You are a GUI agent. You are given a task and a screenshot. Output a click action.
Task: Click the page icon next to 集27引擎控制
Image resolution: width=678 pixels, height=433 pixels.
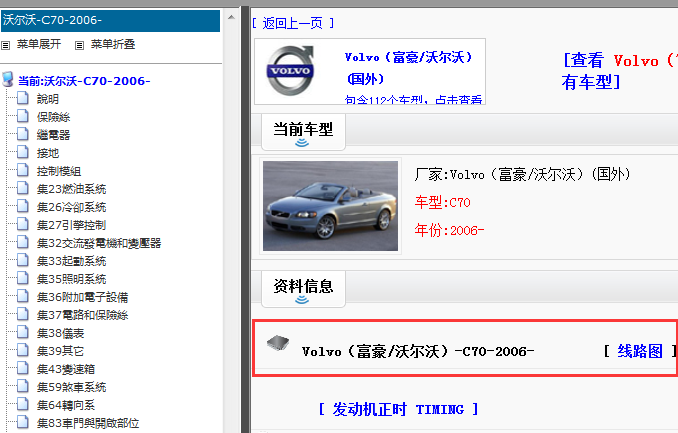[23, 225]
